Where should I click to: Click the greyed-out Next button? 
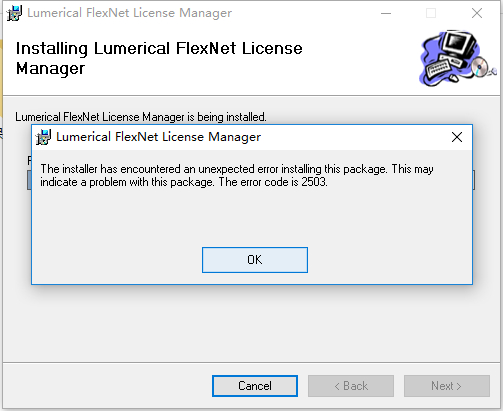coord(447,386)
